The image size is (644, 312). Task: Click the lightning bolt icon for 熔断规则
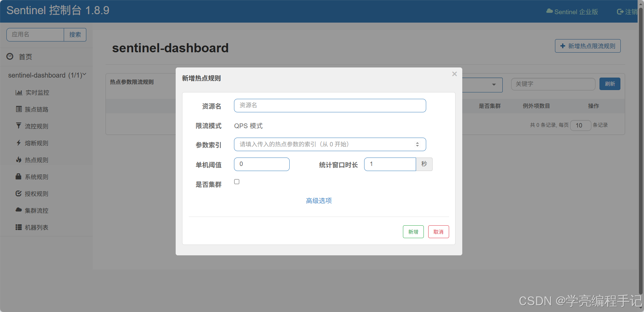pos(19,143)
